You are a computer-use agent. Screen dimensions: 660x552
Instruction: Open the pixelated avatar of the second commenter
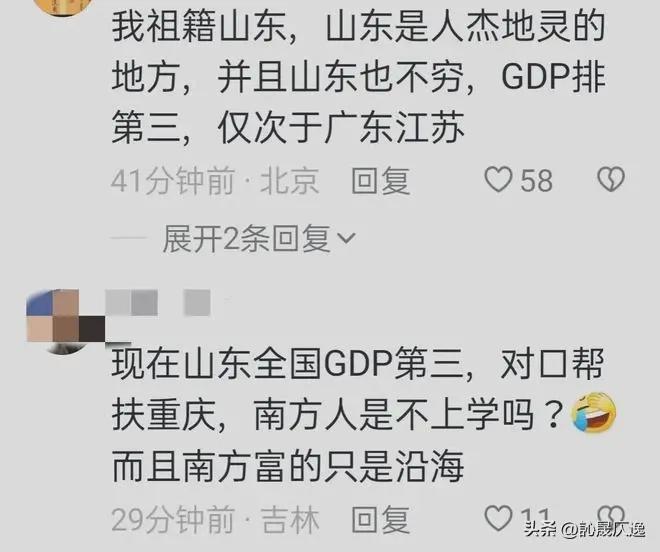point(65,321)
